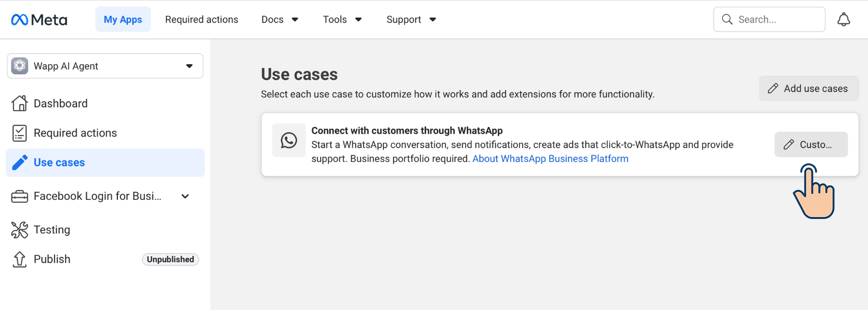Screen dimensions: 868x310
Task: Select Use cases in sidebar
Action: [105, 162]
